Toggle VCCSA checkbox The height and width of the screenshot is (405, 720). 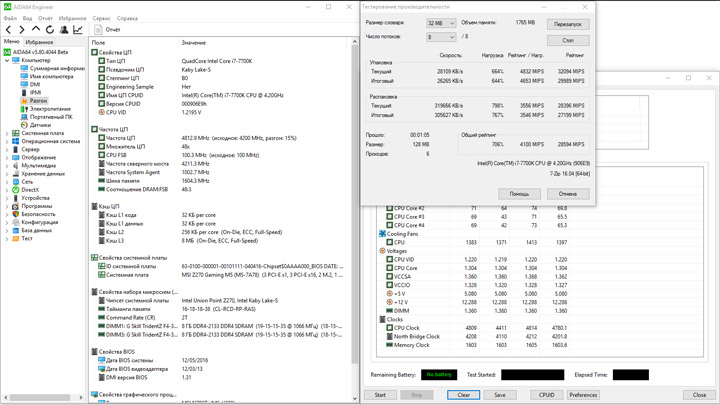(x=389, y=276)
